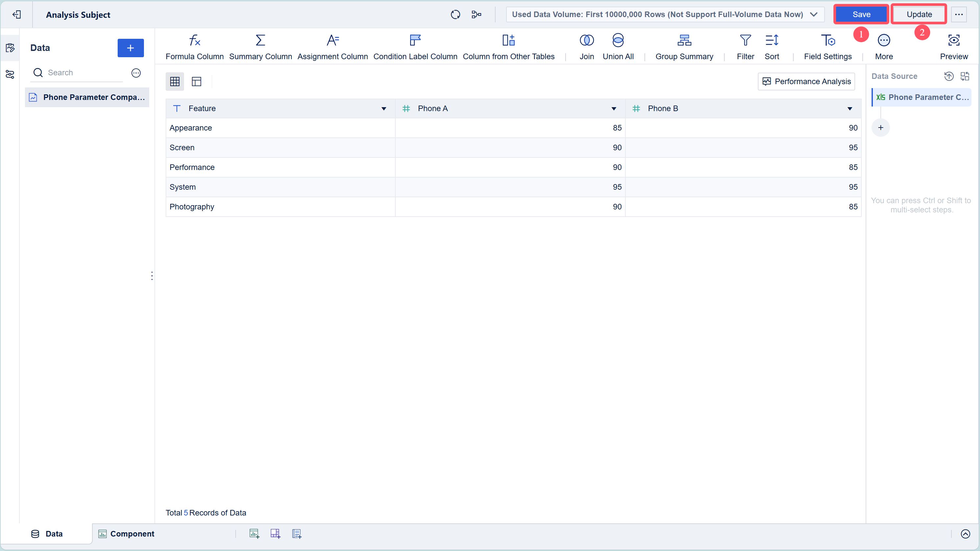980x551 pixels.
Task: Click the Filter funnel icon
Action: (745, 40)
